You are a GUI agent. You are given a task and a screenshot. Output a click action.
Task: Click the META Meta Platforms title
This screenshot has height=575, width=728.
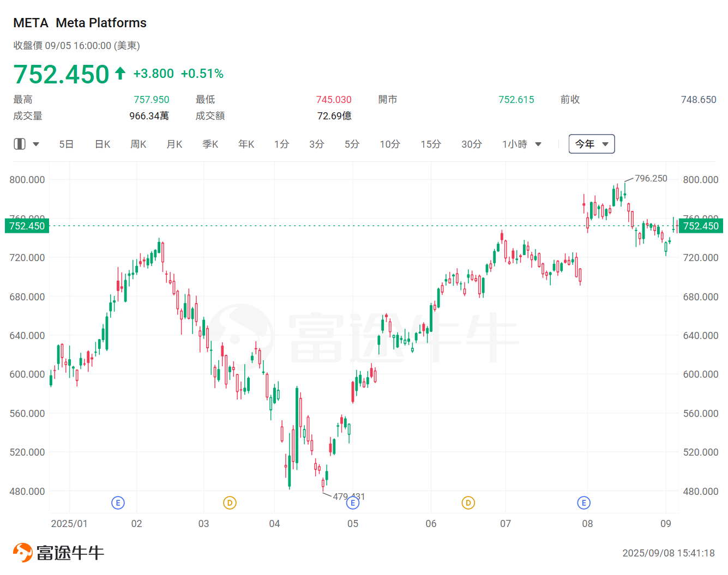(x=80, y=23)
